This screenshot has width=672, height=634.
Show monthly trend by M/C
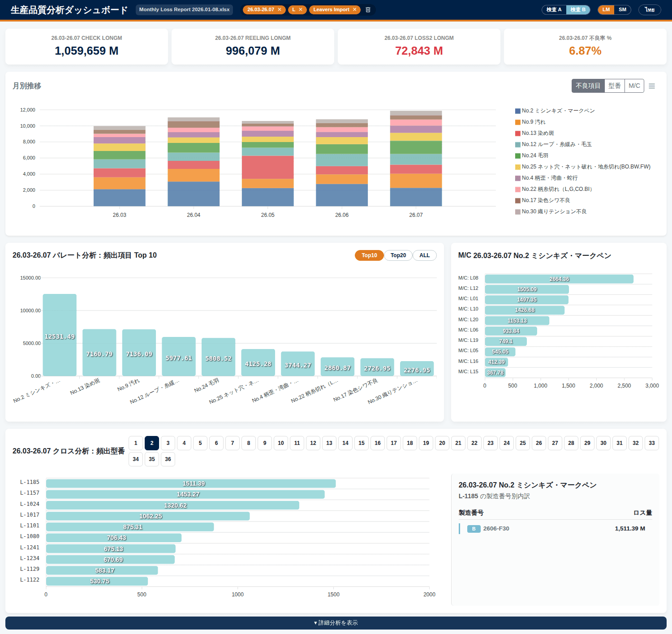coord(634,86)
